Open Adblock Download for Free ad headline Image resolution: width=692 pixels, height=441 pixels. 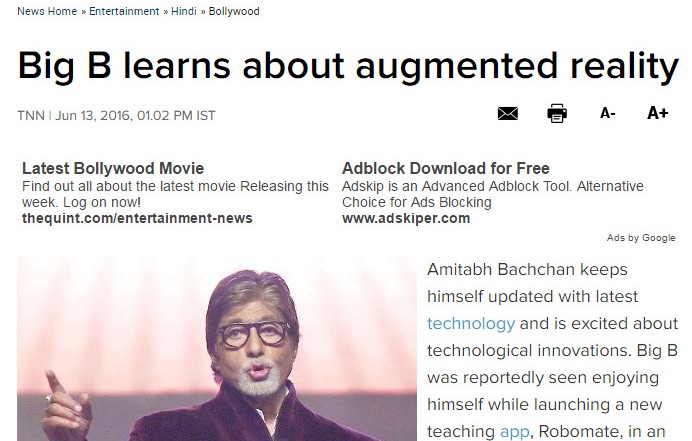446,168
